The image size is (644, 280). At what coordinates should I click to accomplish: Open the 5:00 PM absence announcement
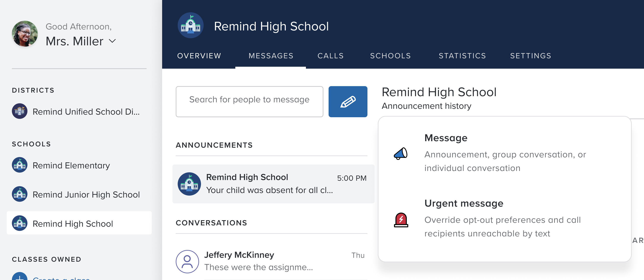pos(273,184)
